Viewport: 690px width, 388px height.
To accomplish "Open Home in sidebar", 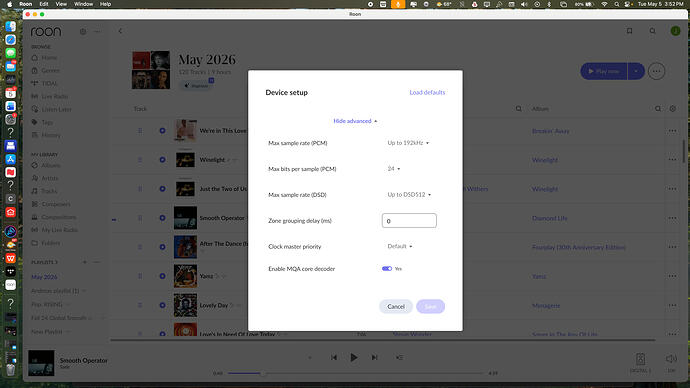I will tap(49, 58).
